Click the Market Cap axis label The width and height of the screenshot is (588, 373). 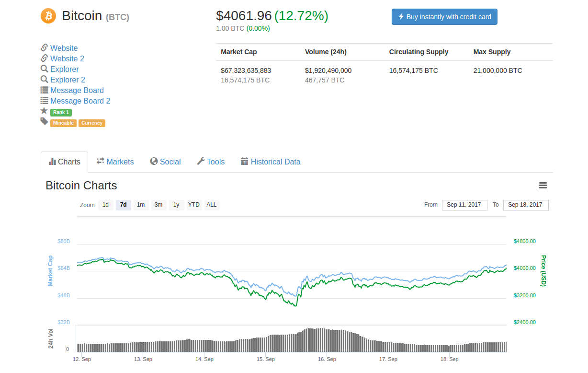pos(50,271)
